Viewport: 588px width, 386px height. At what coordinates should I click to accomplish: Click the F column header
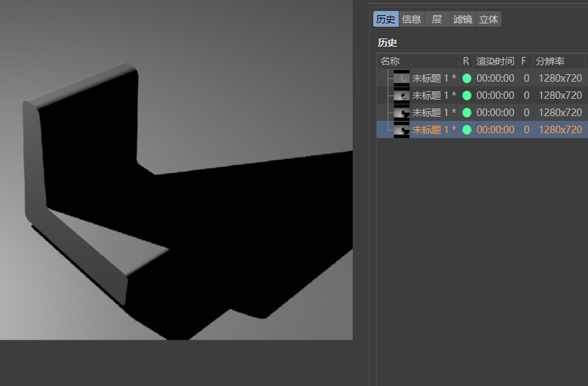(524, 61)
